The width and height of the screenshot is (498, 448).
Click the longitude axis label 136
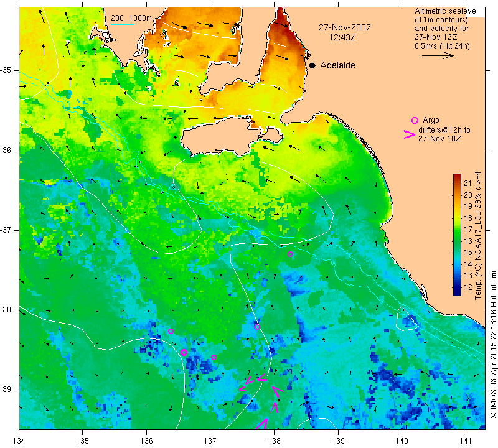[146, 441]
